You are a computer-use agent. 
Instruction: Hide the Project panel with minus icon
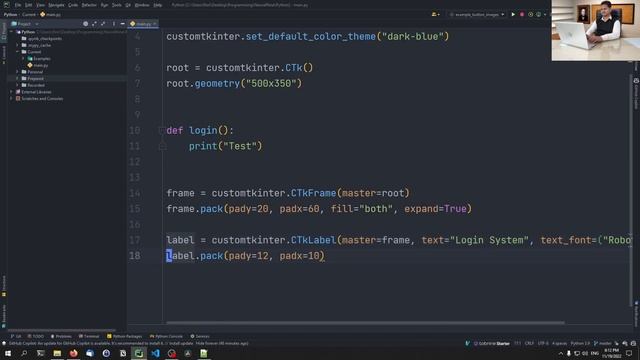[x=122, y=24]
